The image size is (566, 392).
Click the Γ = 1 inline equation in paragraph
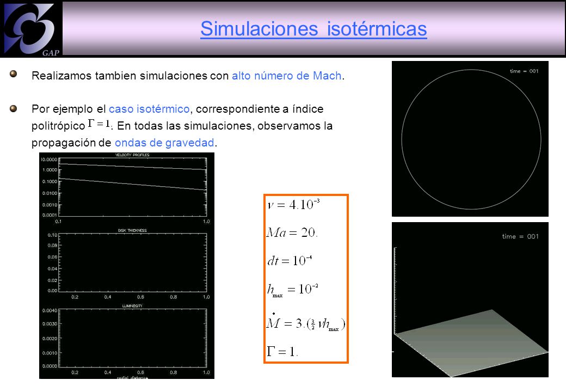[x=99, y=124]
